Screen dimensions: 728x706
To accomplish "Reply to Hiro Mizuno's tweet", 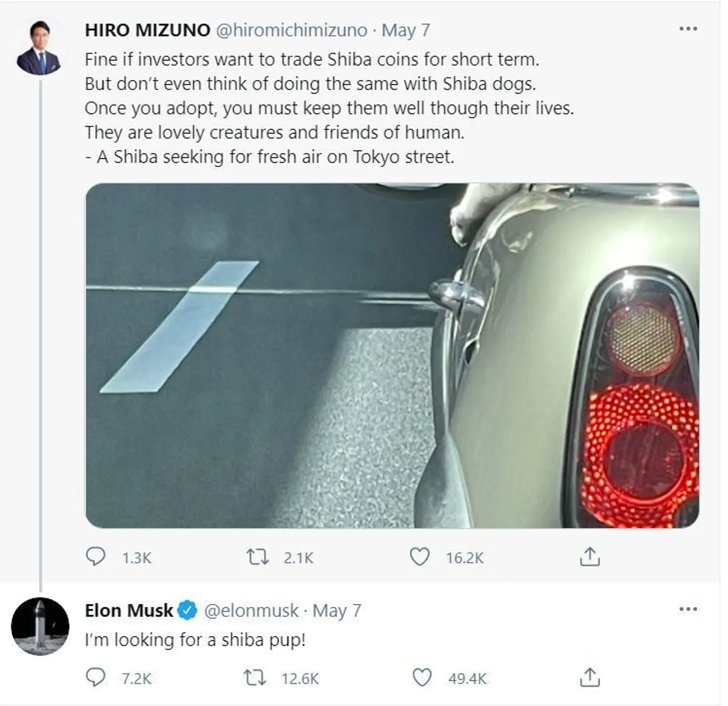I will pos(96,557).
